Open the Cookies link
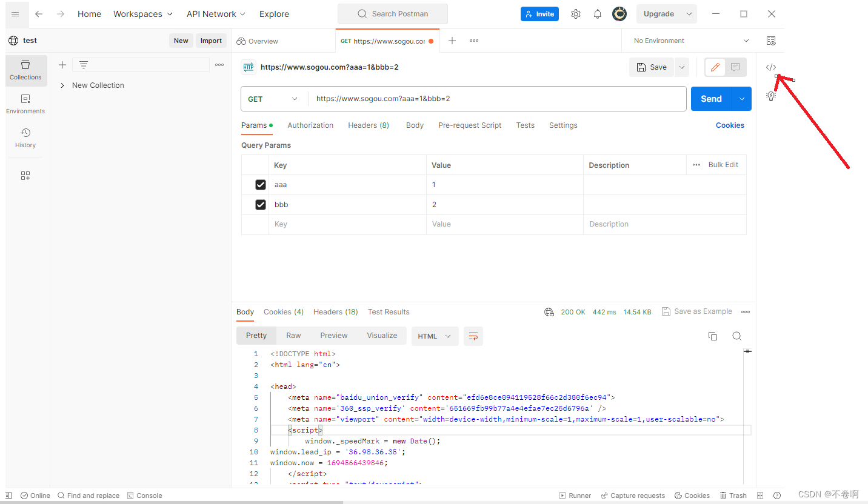Image resolution: width=868 pixels, height=504 pixels. pos(730,125)
